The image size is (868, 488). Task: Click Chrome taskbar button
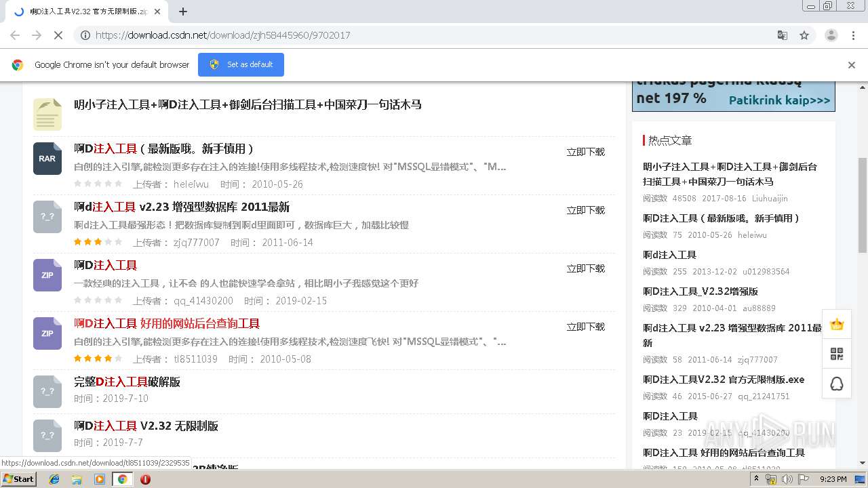pyautogui.click(x=122, y=479)
